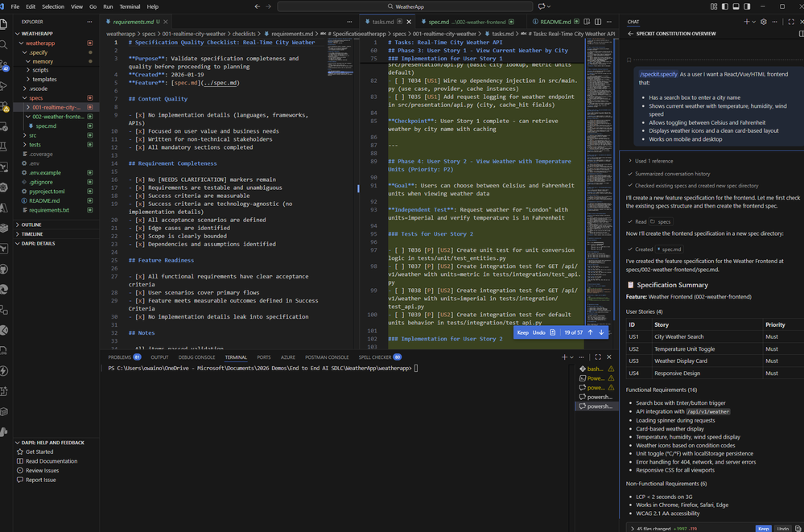Expand the src folder in file tree
Image resolution: width=804 pixels, height=532 pixels.
pos(32,135)
